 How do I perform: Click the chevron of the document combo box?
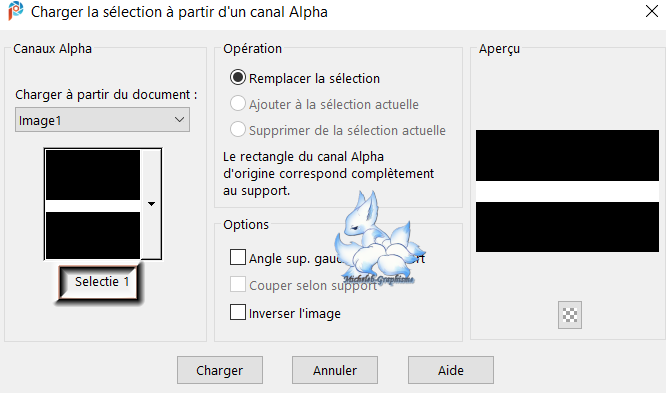coord(179,120)
